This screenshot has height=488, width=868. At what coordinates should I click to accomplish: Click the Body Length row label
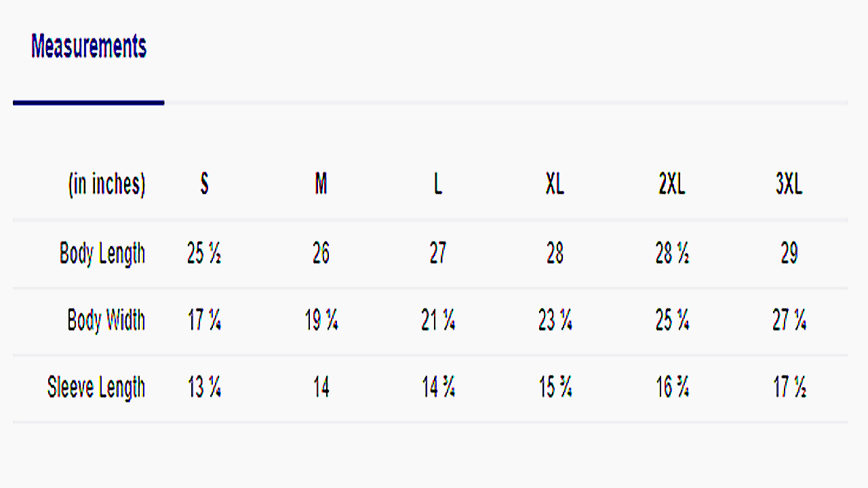(102, 254)
